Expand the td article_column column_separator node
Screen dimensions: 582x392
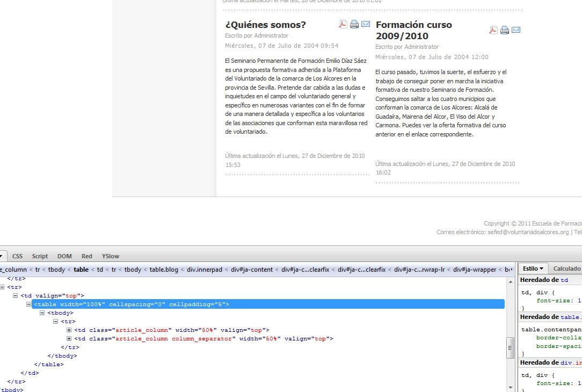point(69,338)
